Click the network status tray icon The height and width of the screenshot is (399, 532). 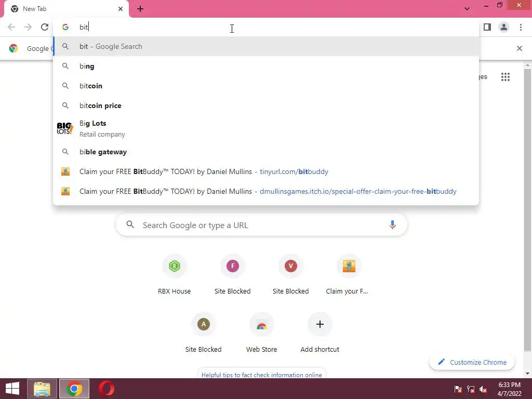tap(471, 389)
